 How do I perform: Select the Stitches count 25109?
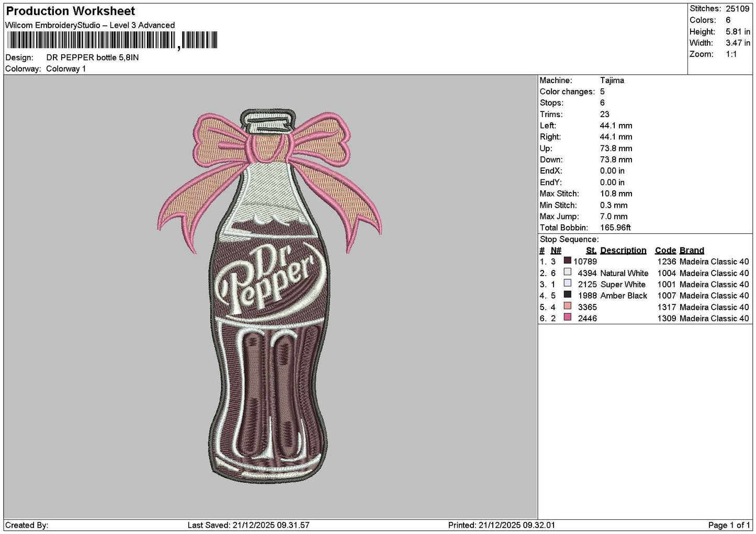[x=738, y=8]
